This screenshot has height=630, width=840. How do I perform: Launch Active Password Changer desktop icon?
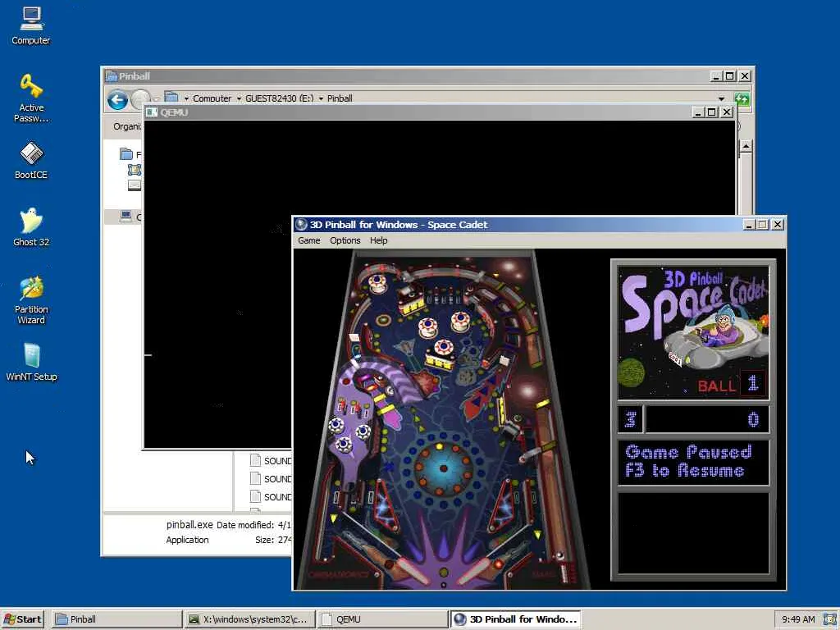31,98
